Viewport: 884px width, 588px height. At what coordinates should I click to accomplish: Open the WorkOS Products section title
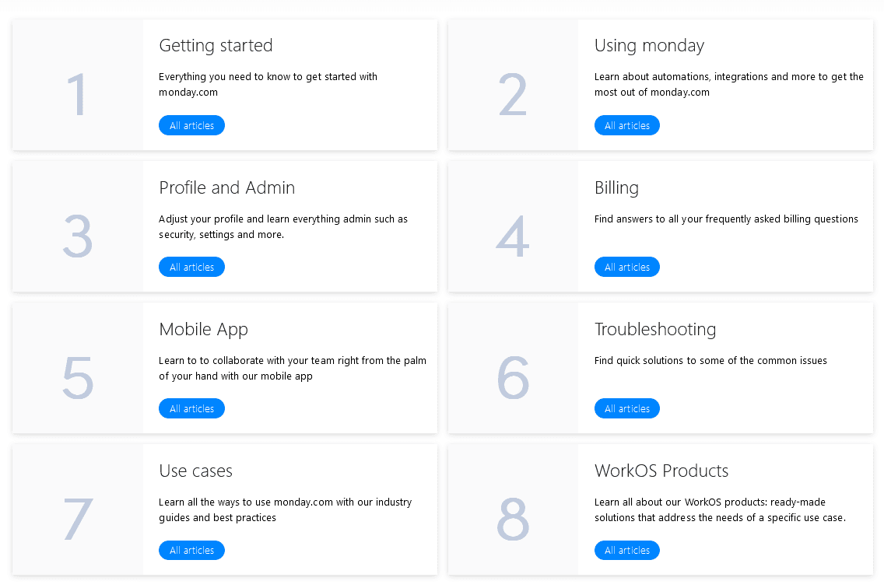(661, 471)
